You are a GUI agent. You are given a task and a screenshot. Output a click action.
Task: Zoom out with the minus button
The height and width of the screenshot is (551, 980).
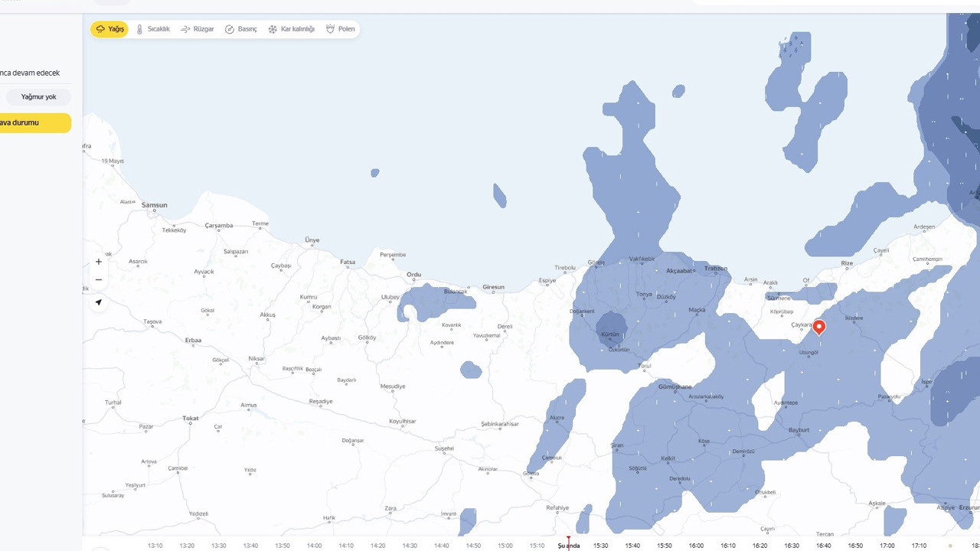tap(98, 280)
